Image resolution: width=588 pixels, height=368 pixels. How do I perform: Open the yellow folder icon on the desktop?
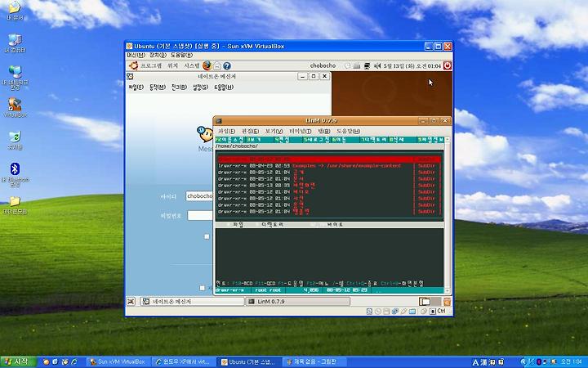pyautogui.click(x=15, y=201)
